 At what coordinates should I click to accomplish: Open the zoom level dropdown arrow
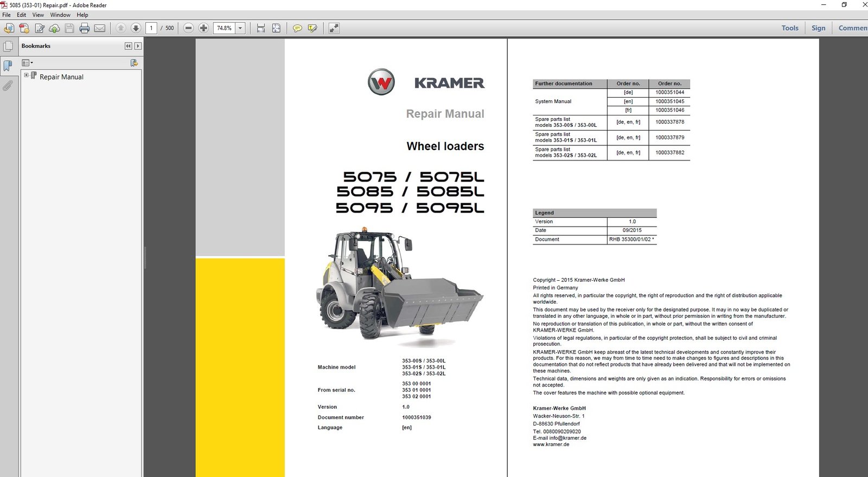point(240,28)
